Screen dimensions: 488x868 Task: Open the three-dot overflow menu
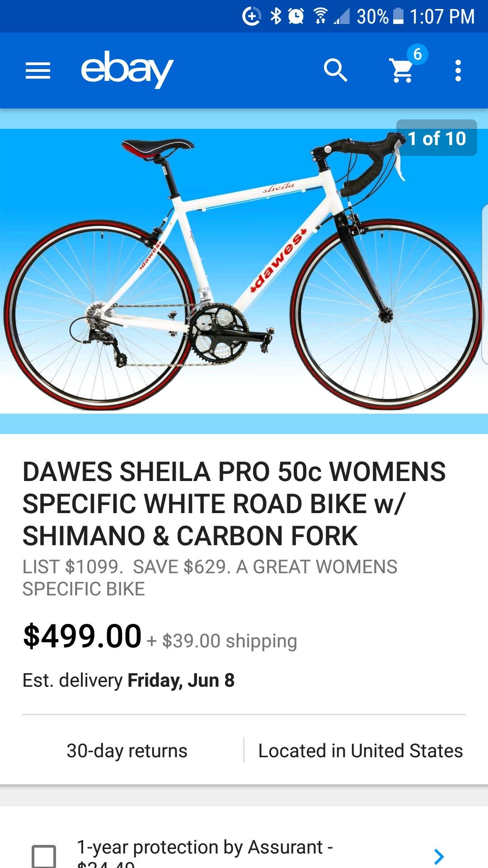point(458,71)
